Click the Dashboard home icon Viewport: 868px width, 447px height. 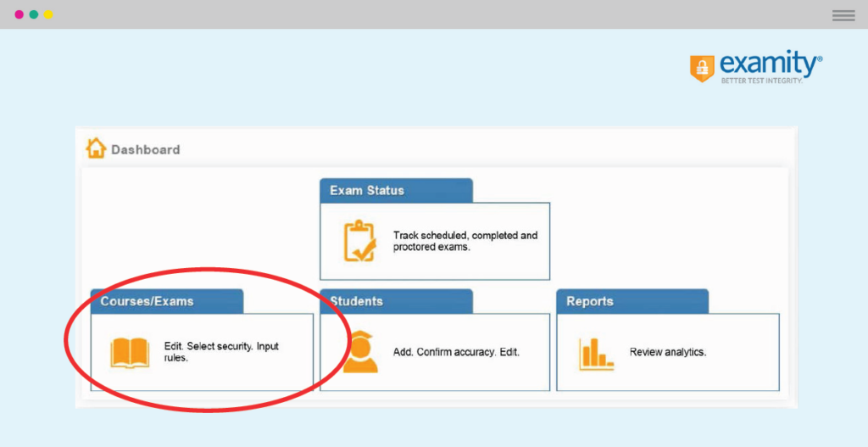point(96,148)
